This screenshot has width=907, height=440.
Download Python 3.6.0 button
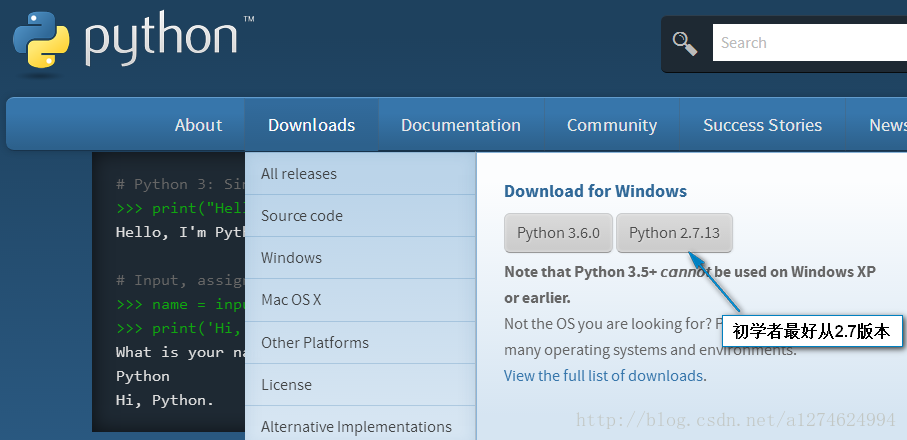click(x=558, y=233)
